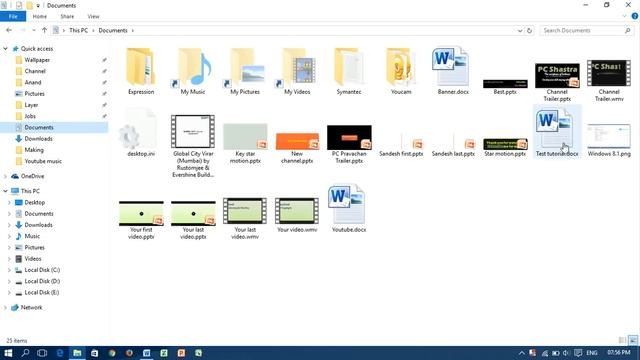This screenshot has height=360, width=640.
Task: Expand Local Disk (C:) node
Action: [x=9, y=270]
